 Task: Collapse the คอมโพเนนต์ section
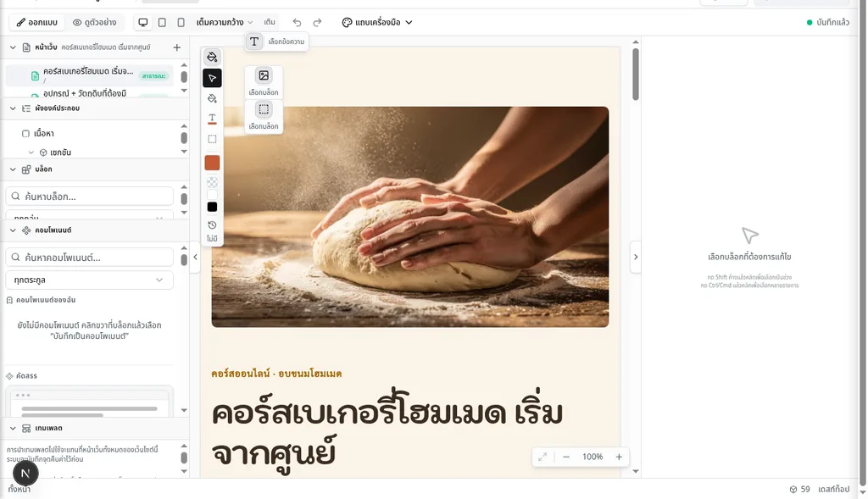[x=13, y=230]
